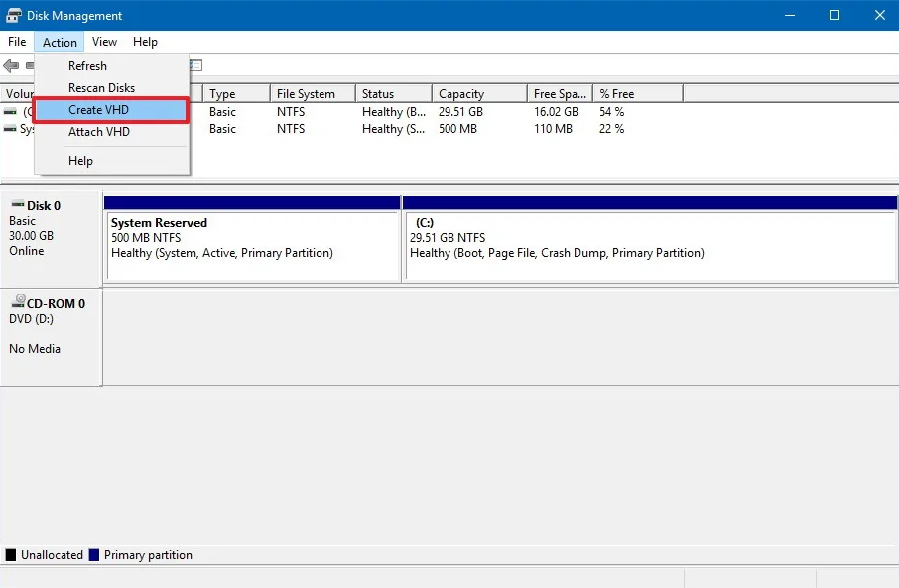Viewport: 899px width, 588px height.
Task: Click the blue Primary partition legend swatch
Action: point(95,555)
